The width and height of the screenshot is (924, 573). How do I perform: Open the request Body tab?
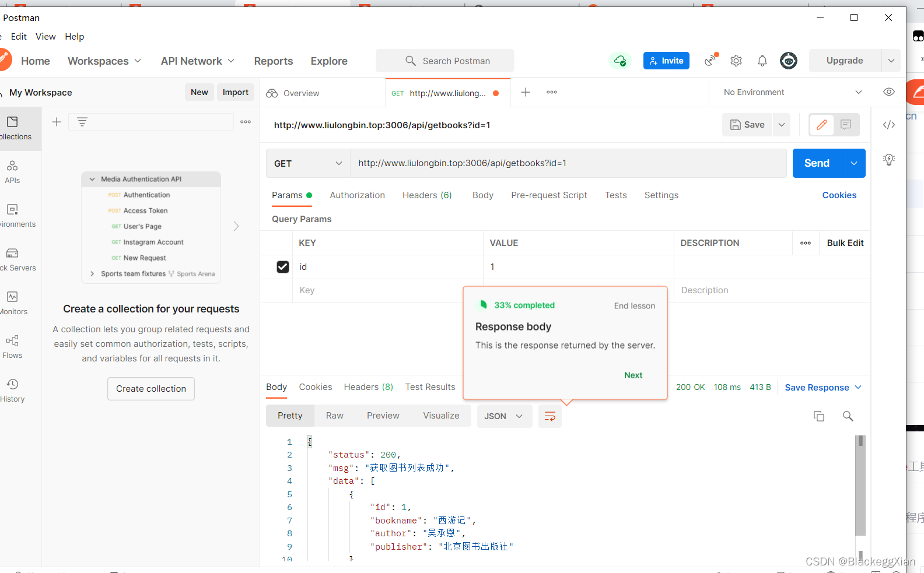(x=483, y=195)
